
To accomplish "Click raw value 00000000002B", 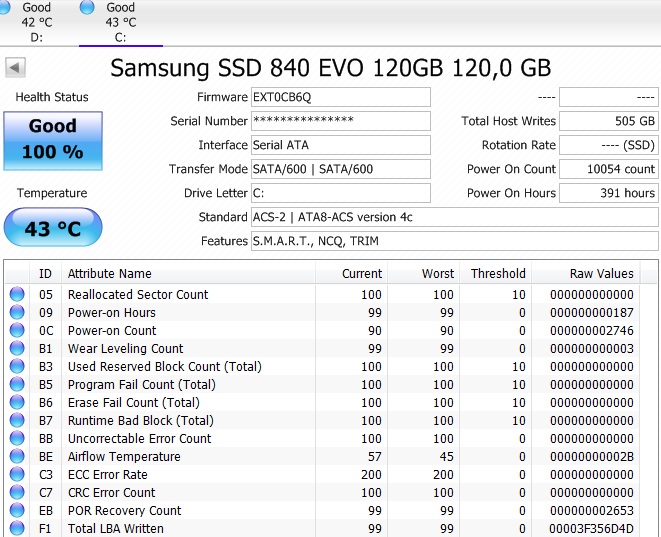I will point(591,456).
